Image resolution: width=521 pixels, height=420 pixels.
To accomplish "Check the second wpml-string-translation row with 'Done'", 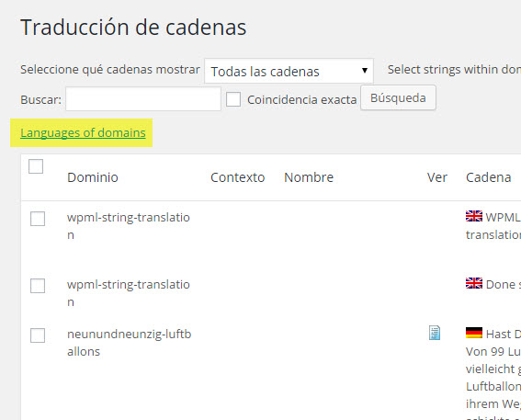I will [x=38, y=286].
